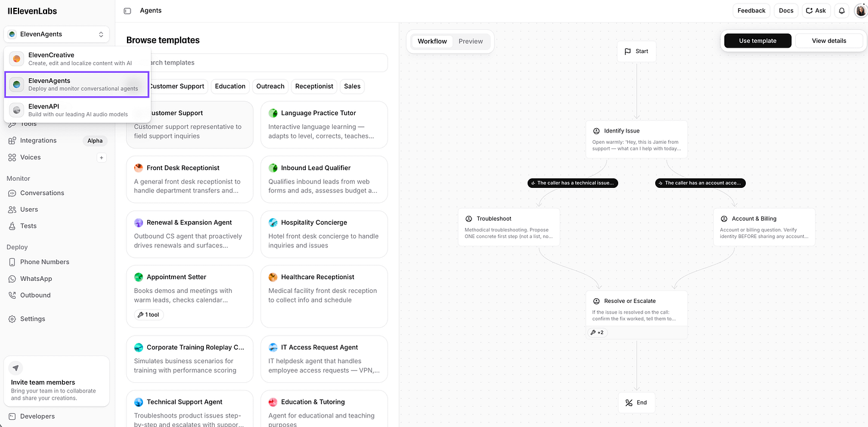Open the Healthcare Receptionist template
This screenshot has height=427, width=868.
pos(324,296)
